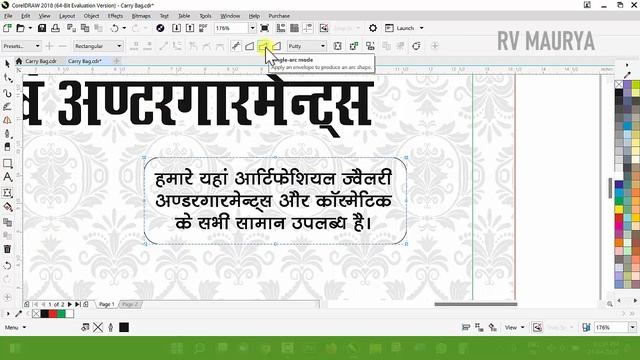Switch to the modified Carry Bag.cdr* tab
Viewport: 640px width, 360px height.
pos(84,61)
